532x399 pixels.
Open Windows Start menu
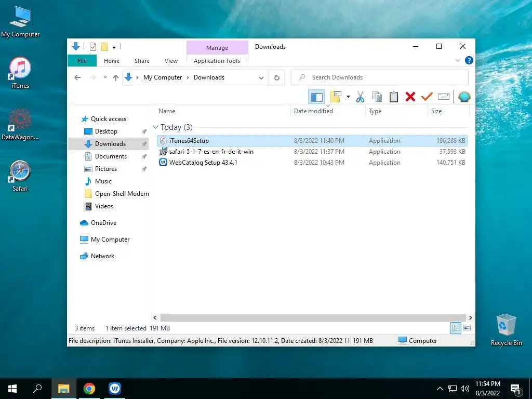point(12,389)
